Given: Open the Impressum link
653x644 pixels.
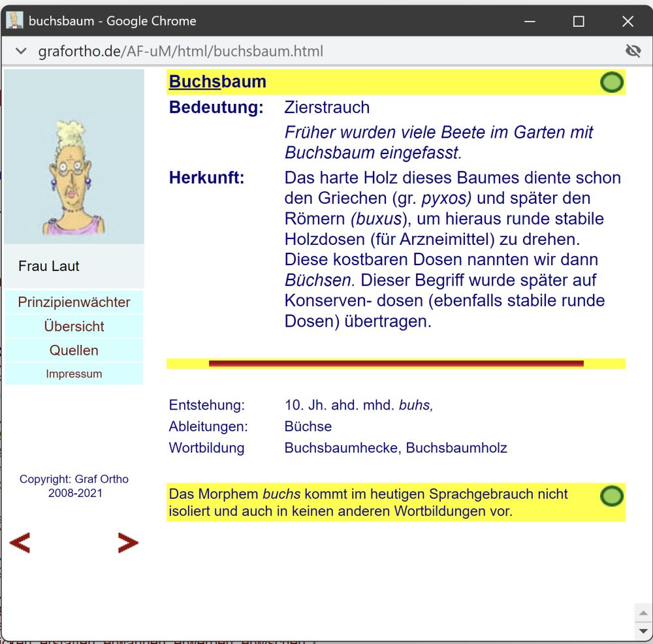Looking at the screenshot, I should point(74,374).
